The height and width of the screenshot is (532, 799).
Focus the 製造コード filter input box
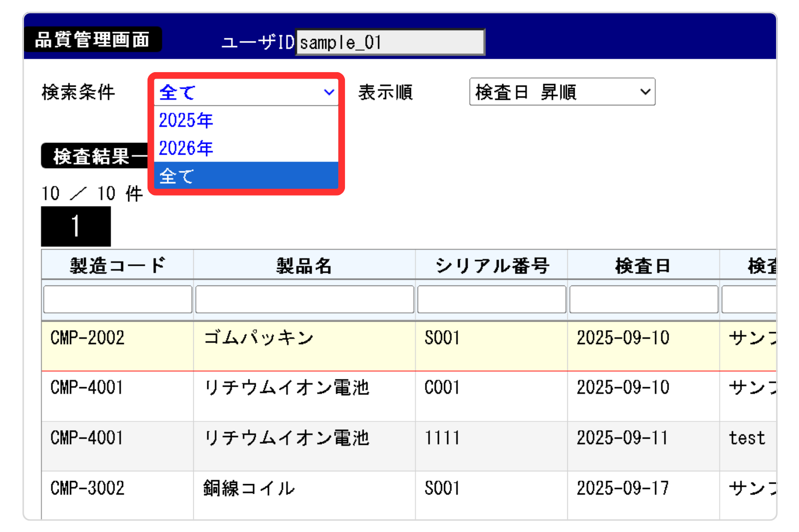pyautogui.click(x=118, y=299)
